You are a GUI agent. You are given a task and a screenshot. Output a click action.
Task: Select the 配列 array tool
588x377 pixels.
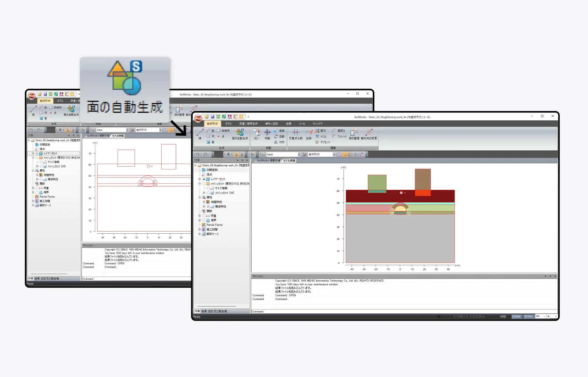[321, 131]
